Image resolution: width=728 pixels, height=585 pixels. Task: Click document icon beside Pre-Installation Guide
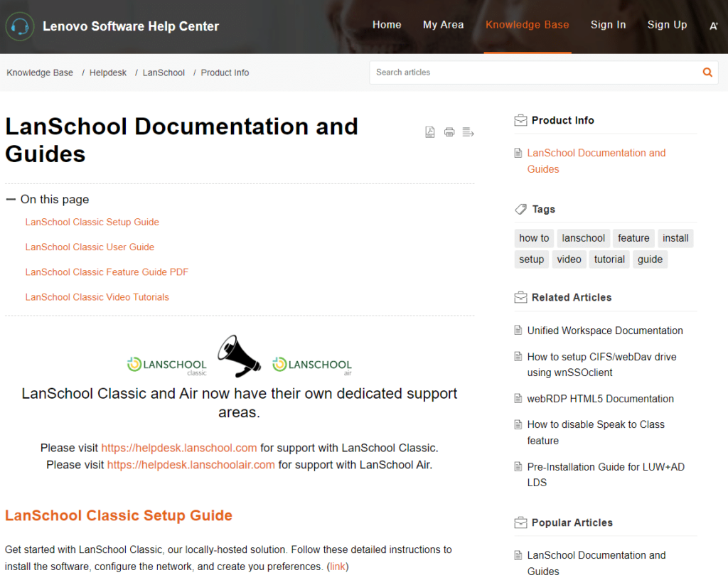tap(518, 466)
